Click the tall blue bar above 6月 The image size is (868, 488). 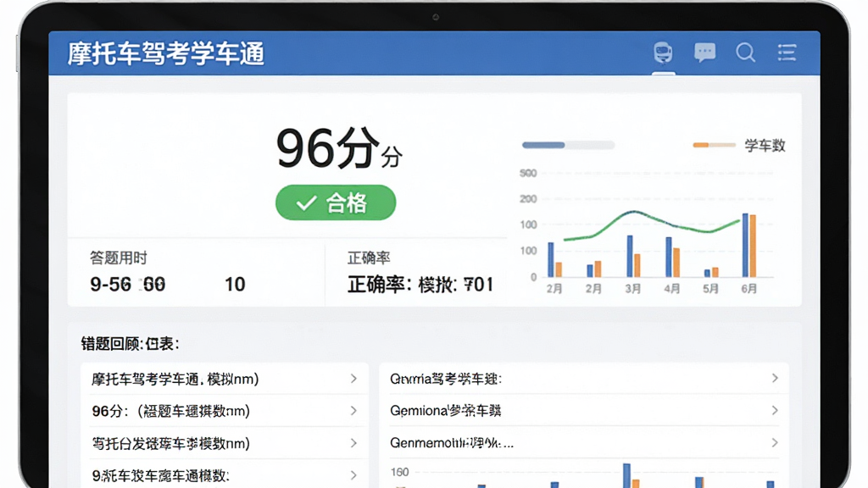[745, 245]
